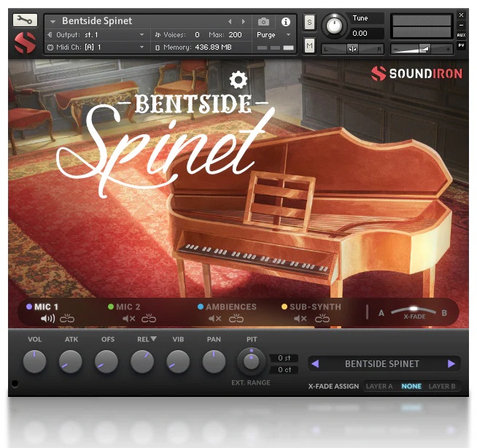This screenshot has height=448, width=477.
Task: Click Memory value 436.89 MB
Action: tap(213, 47)
